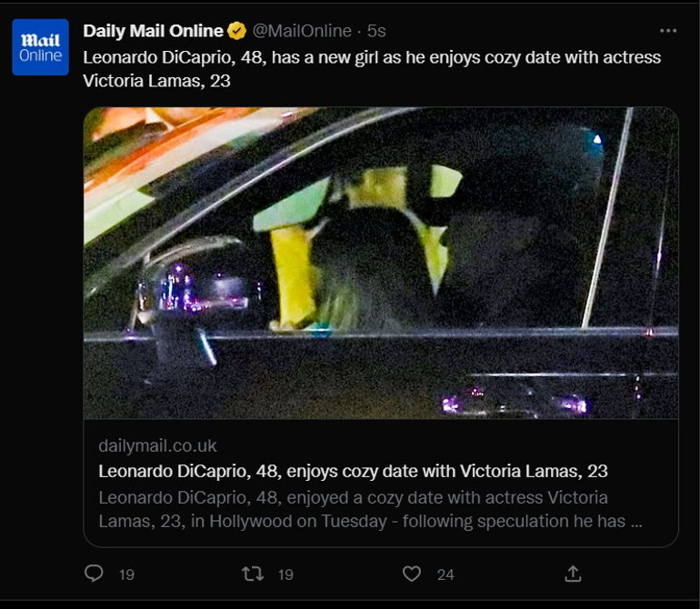Open the Daily Mail Online display name
This screenshot has height=609, width=700.
[153, 31]
